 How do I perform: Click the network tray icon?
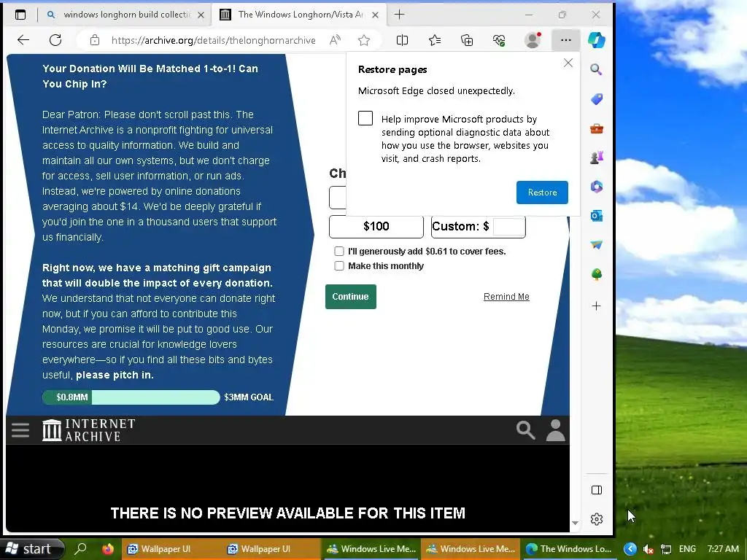(666, 550)
